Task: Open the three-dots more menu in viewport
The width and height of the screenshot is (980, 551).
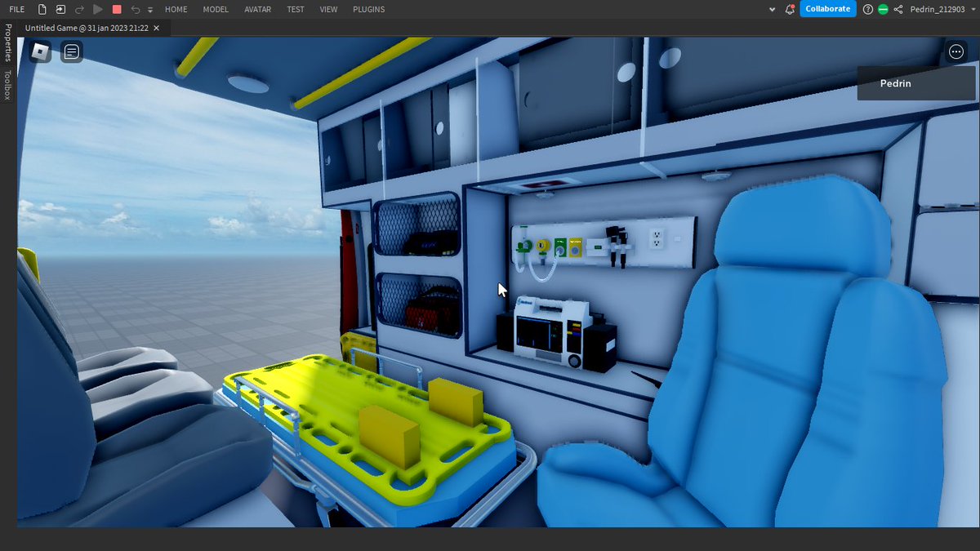Action: pos(956,52)
